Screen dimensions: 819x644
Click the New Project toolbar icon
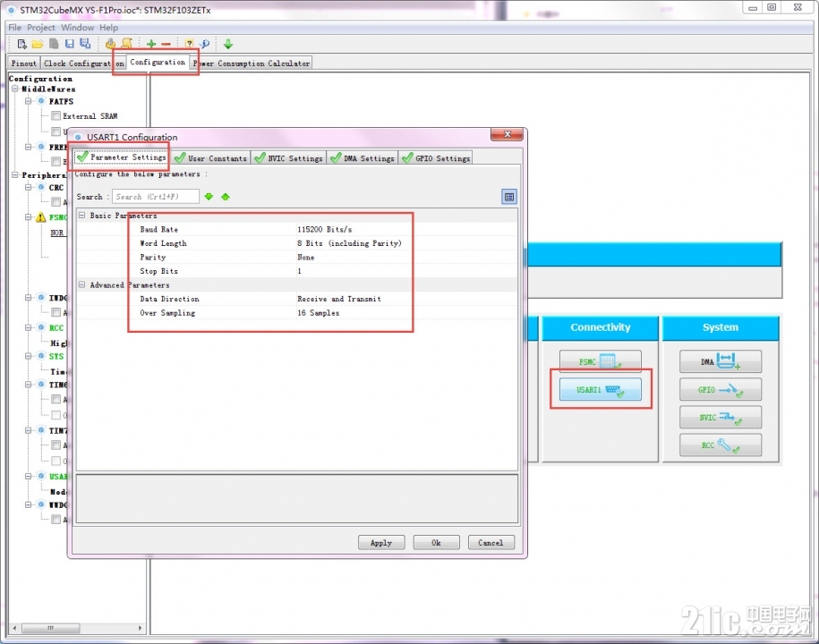pyautogui.click(x=21, y=44)
